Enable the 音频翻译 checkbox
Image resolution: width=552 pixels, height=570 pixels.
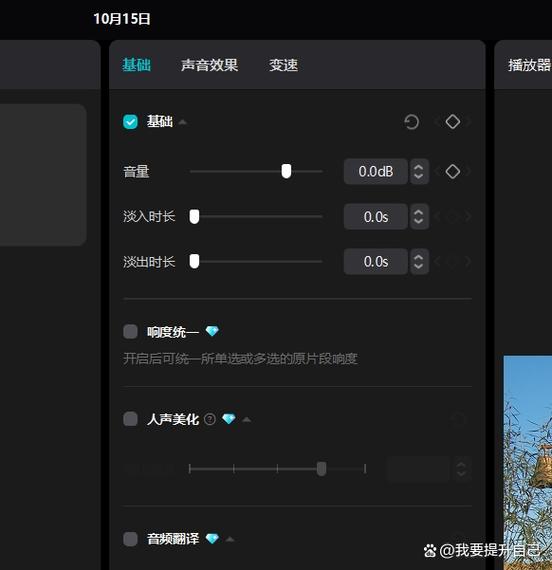point(130,539)
